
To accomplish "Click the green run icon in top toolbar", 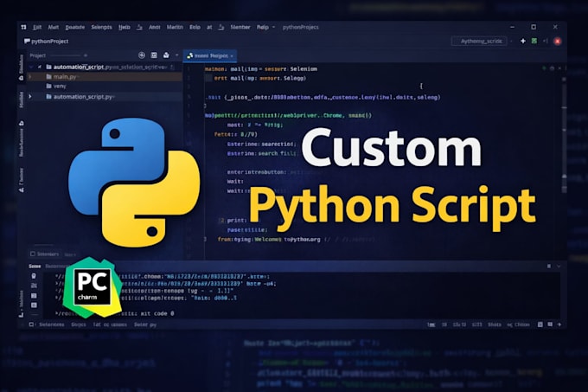I will click(x=534, y=41).
